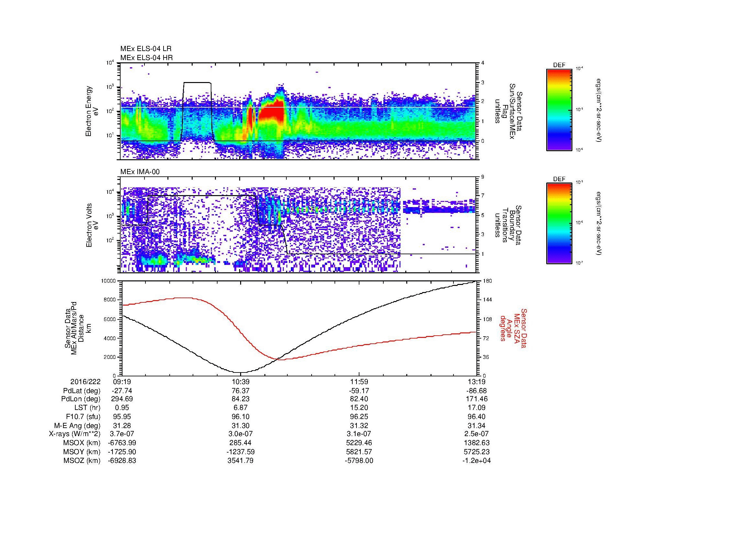Image resolution: width=756 pixels, height=534 pixels.
Task: Click the 'X-rays (W/m**2)' row label
Action: [75, 434]
